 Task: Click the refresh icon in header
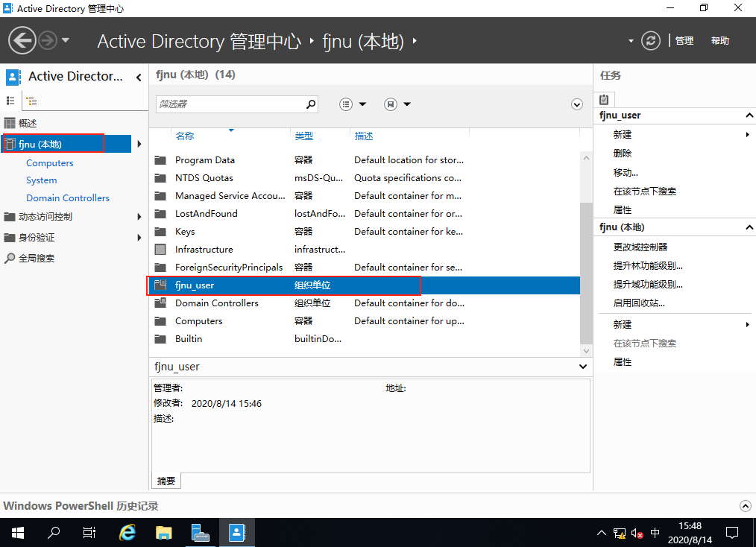650,40
